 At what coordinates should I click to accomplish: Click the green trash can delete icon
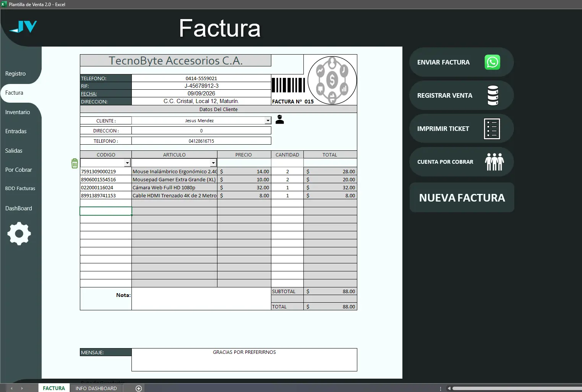click(x=75, y=163)
